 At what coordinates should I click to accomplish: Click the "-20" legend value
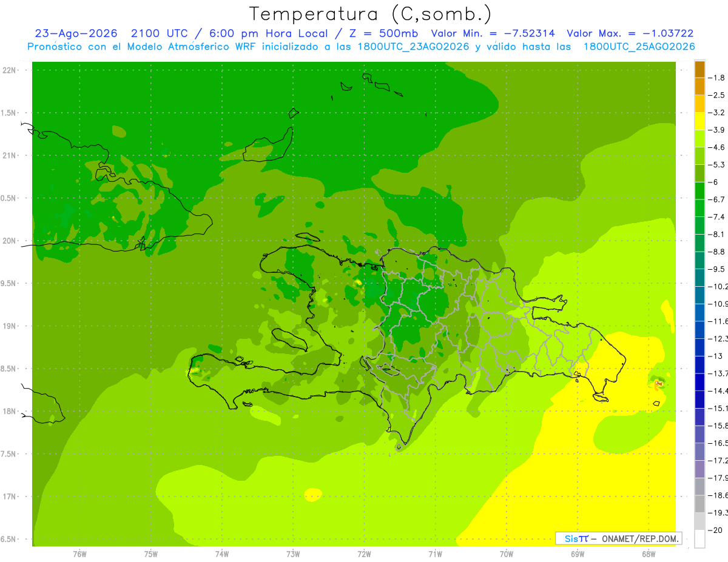(x=715, y=530)
